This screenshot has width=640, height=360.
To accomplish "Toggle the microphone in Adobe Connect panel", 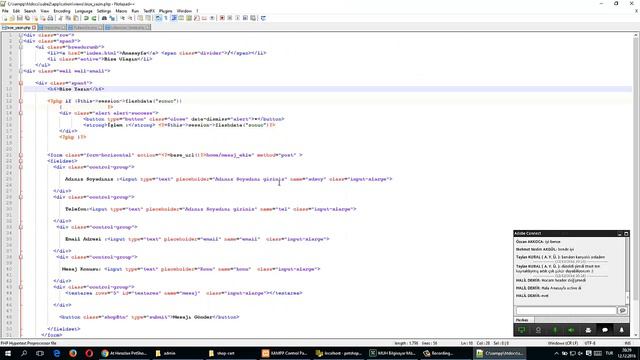I will tap(555, 330).
